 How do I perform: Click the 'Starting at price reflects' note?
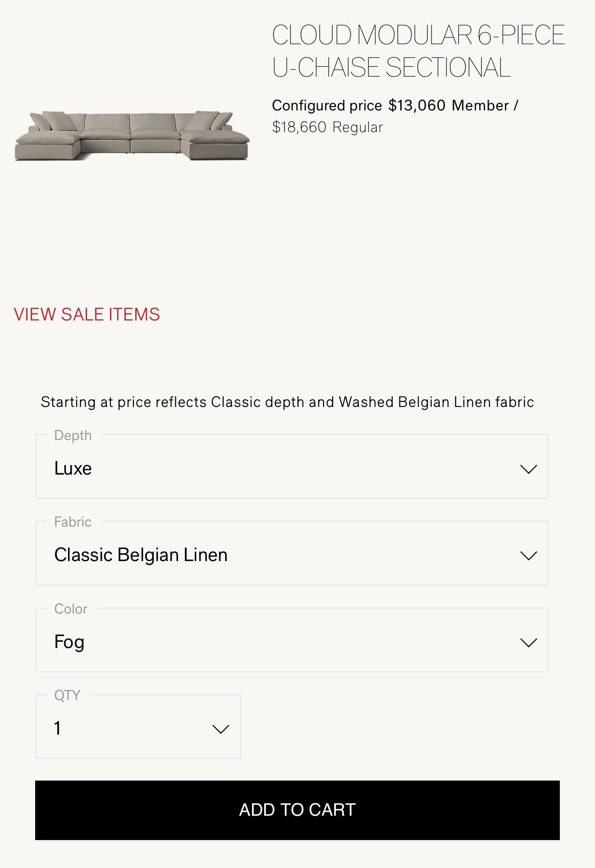tap(287, 402)
